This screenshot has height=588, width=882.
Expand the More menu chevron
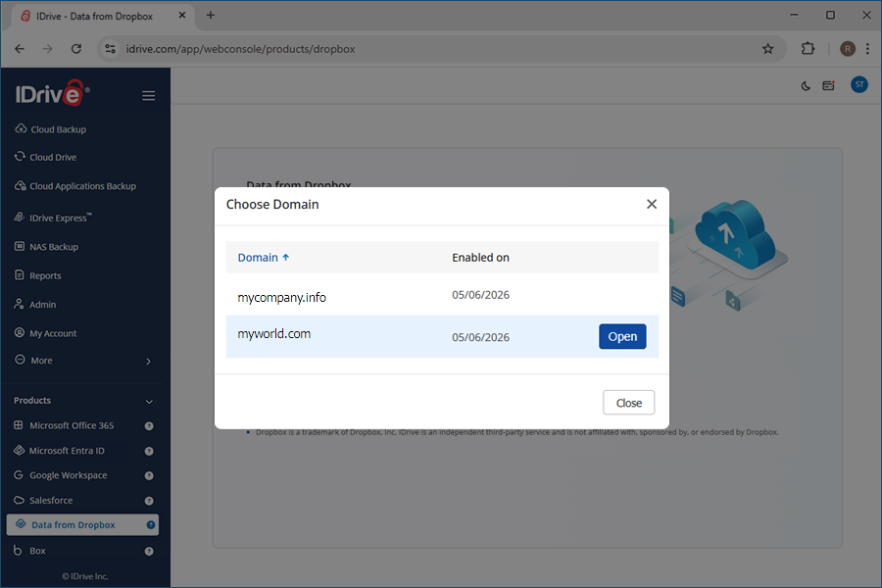[x=149, y=362]
